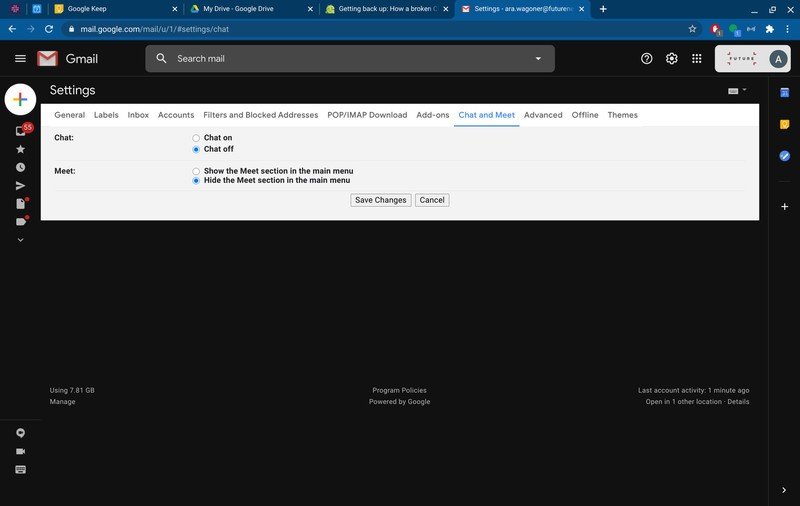Open the Accounts settings tab

176,115
